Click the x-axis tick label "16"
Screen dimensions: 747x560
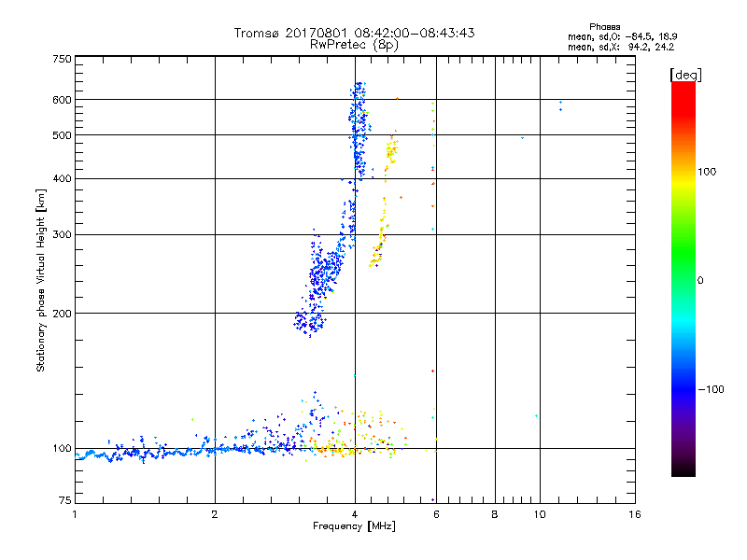[635, 514]
